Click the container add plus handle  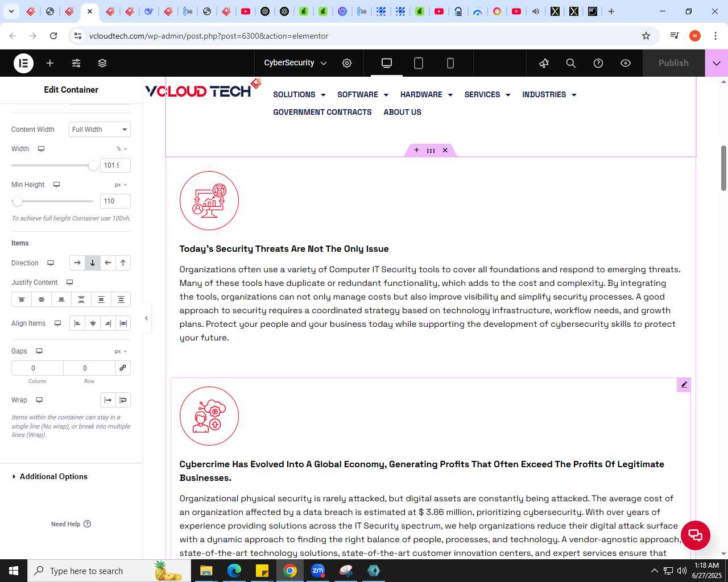[x=416, y=150]
